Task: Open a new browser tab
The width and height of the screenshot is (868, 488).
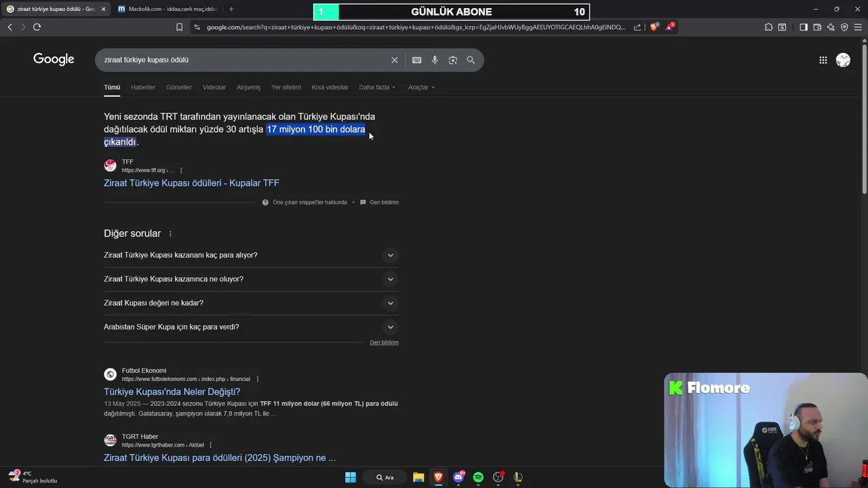Action: coord(231,9)
